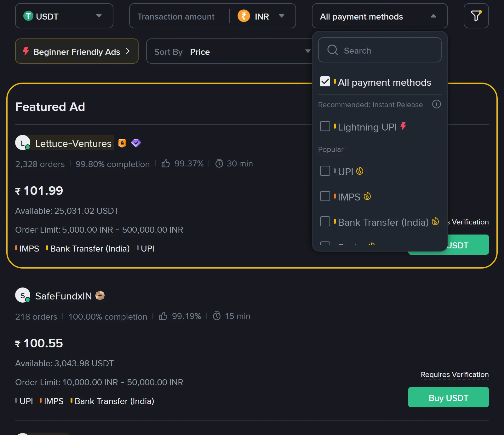
Task: Click timer icon next to 15 min
Action: pyautogui.click(x=217, y=316)
